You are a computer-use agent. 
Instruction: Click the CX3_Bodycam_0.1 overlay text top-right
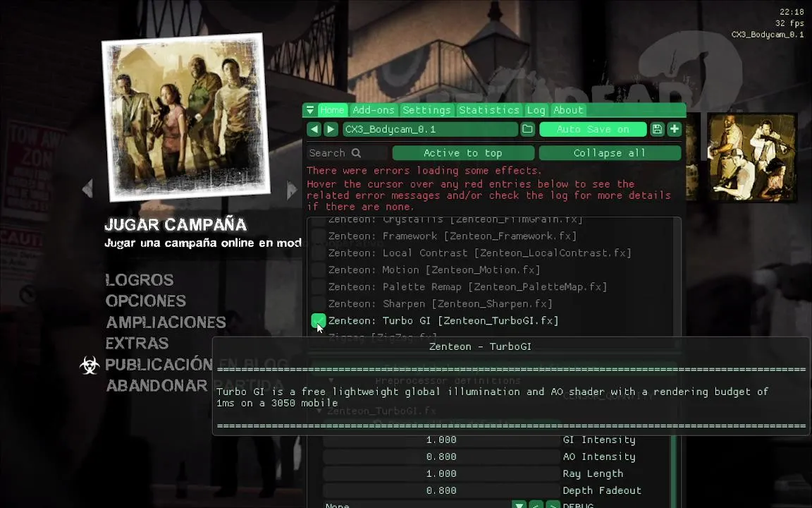(x=768, y=35)
